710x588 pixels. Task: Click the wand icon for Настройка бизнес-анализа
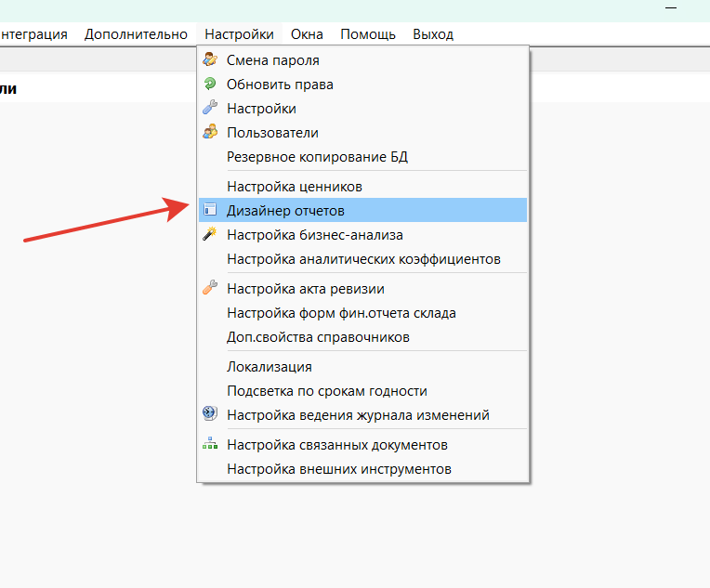[210, 235]
